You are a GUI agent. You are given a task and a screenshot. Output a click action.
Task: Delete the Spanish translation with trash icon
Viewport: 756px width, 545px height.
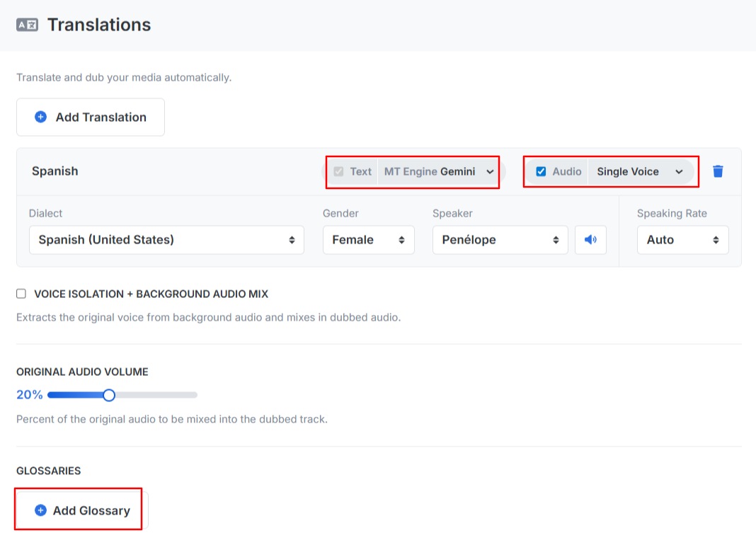(x=718, y=171)
